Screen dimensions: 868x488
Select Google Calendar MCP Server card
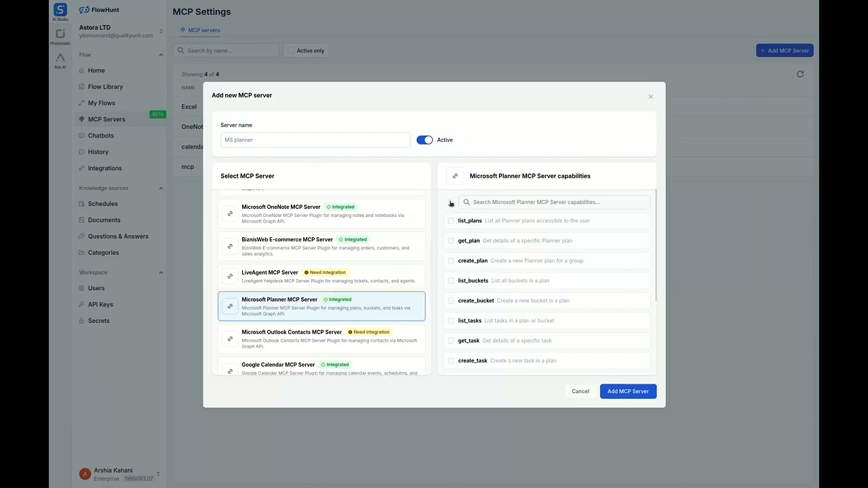pos(321,367)
